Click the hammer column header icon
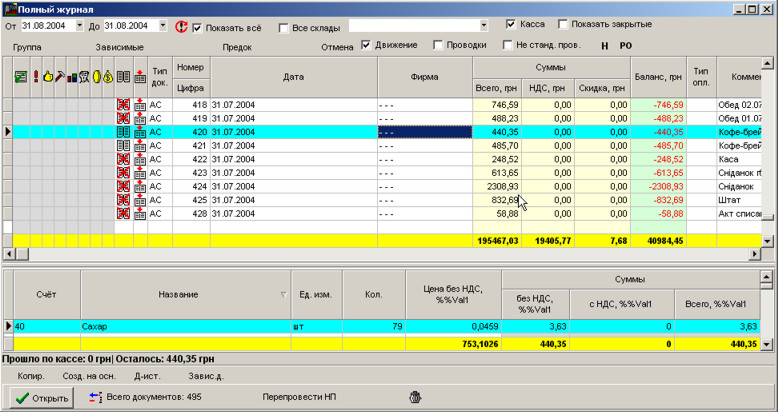Viewport: 778px width, 412px height. (59, 77)
